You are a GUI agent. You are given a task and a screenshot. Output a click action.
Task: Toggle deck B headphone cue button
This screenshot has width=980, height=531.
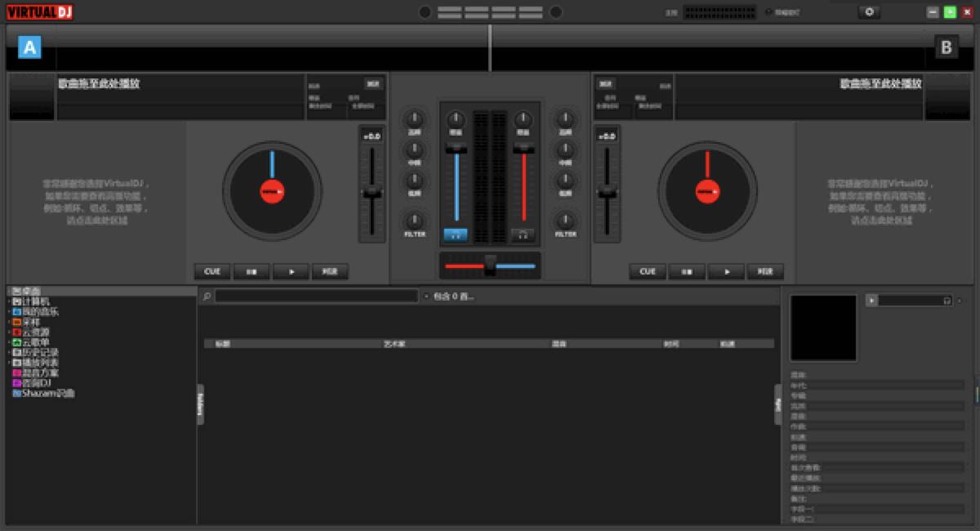point(523,234)
